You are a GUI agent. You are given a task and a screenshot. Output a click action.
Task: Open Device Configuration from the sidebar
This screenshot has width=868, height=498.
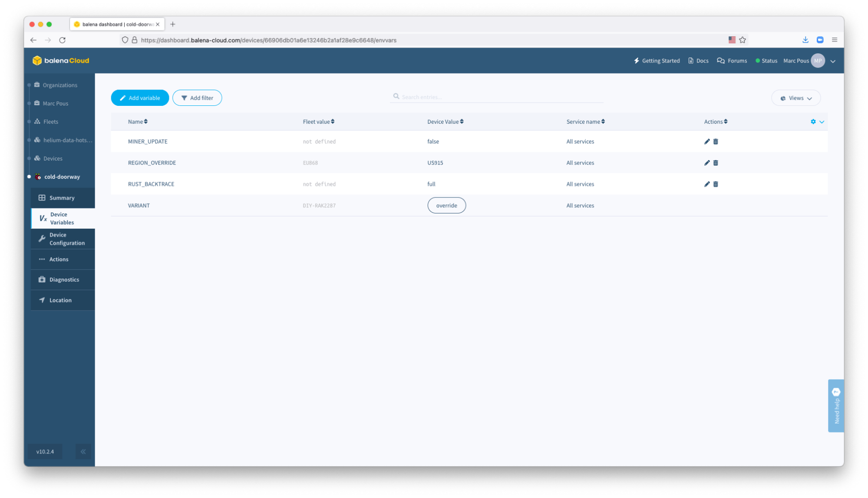(x=63, y=239)
